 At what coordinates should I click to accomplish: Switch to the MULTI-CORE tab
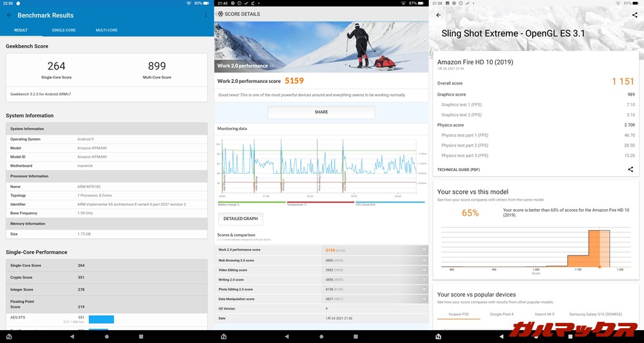106,30
